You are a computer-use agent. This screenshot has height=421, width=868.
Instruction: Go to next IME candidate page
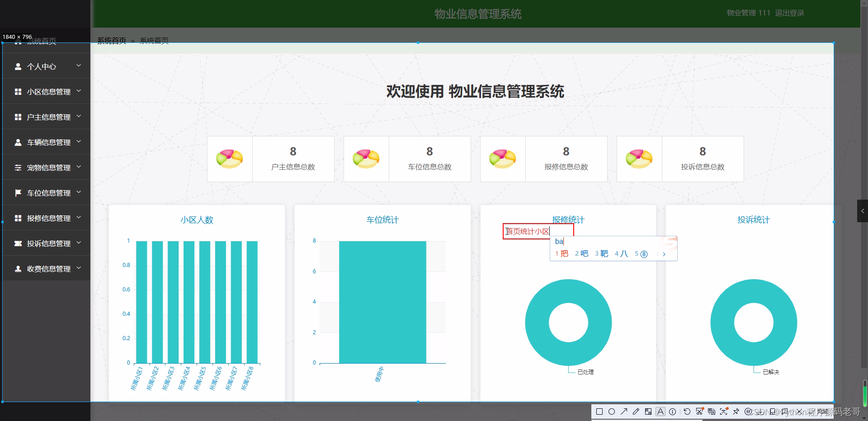point(664,254)
